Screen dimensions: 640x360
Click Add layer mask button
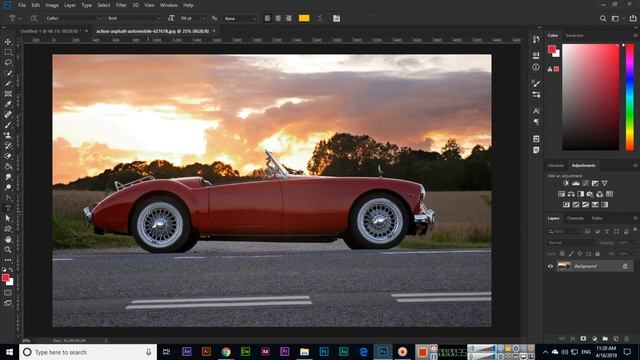[x=583, y=339]
